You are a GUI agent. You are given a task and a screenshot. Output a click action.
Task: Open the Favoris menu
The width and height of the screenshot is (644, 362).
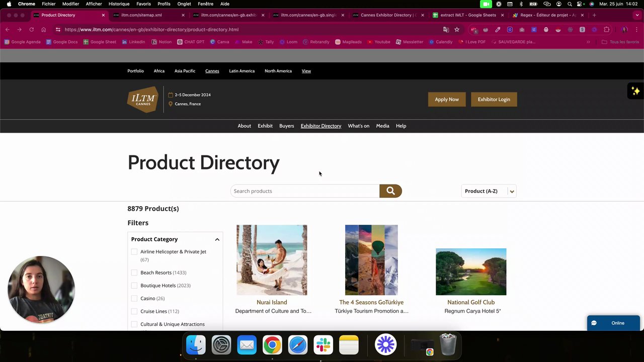pos(143,4)
